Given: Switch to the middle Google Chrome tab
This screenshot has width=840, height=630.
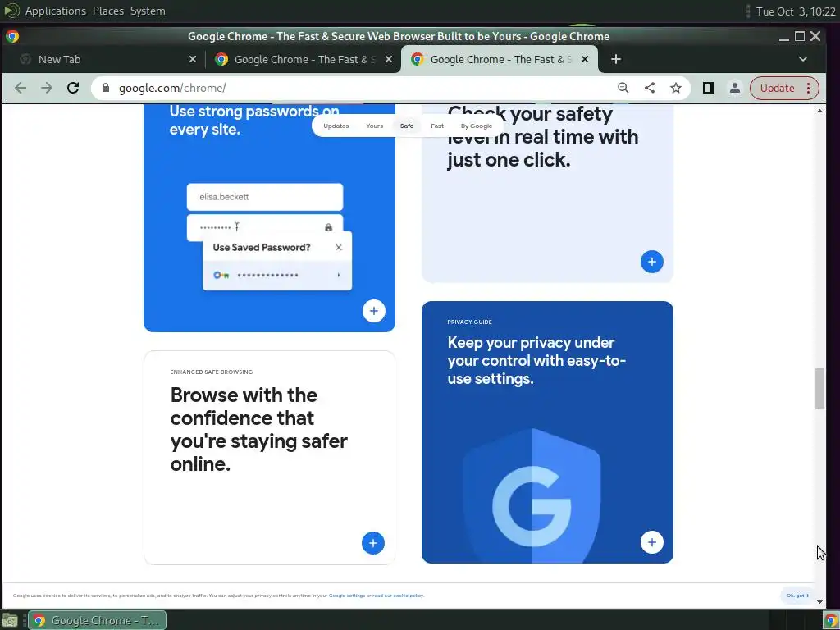Looking at the screenshot, I should 302,59.
